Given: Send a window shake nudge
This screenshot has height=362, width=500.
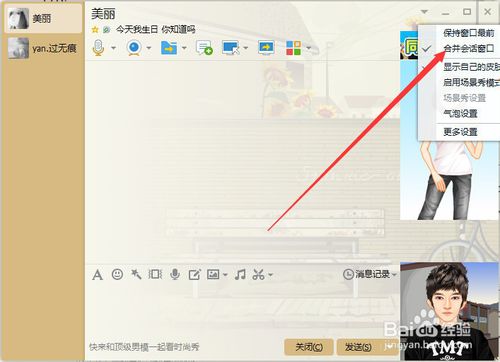Looking at the screenshot, I should tap(155, 274).
